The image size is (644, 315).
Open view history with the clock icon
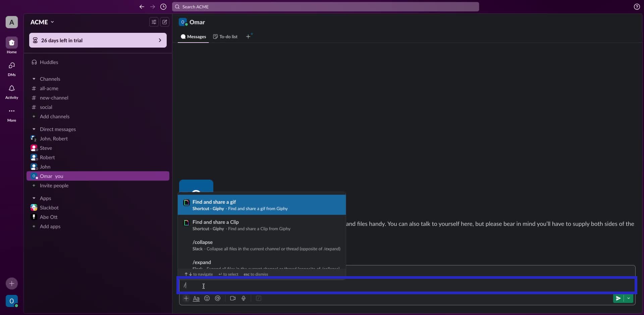[163, 7]
